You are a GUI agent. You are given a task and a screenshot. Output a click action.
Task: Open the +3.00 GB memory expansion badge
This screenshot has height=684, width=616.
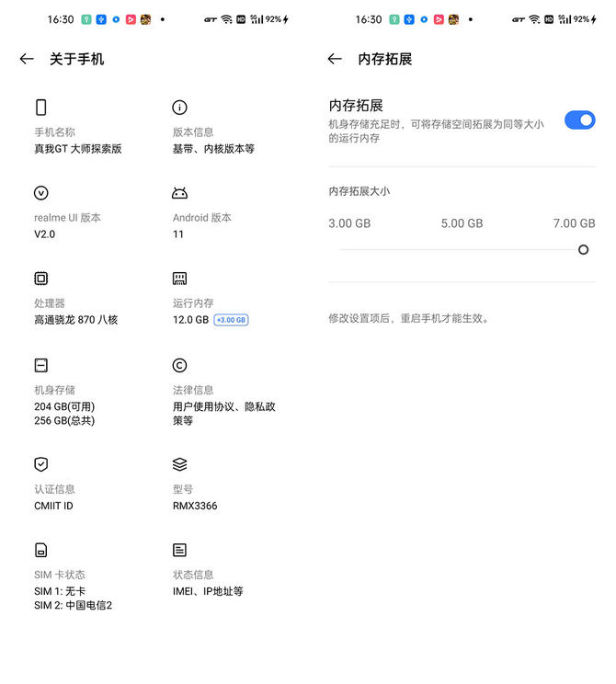231,320
